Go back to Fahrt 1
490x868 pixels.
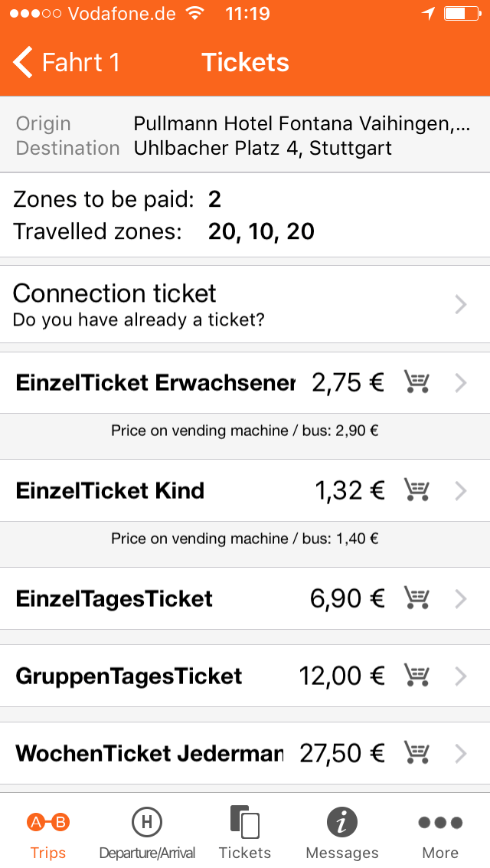click(x=67, y=62)
